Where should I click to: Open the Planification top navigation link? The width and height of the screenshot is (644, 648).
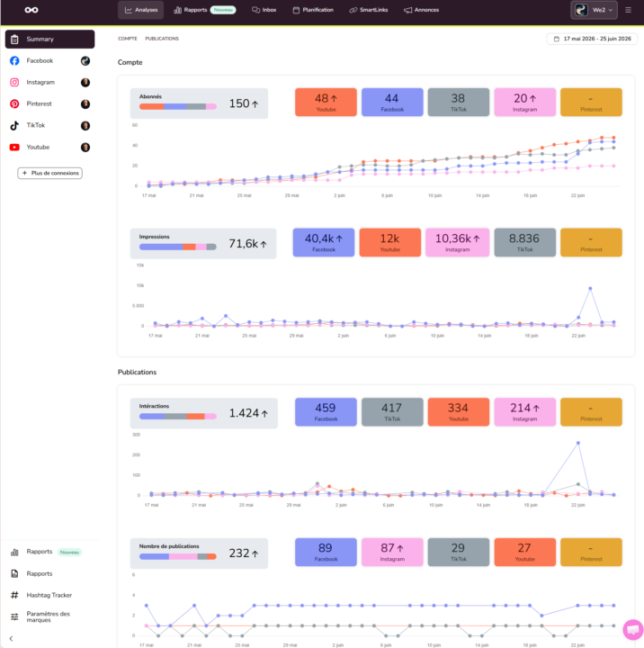point(313,10)
